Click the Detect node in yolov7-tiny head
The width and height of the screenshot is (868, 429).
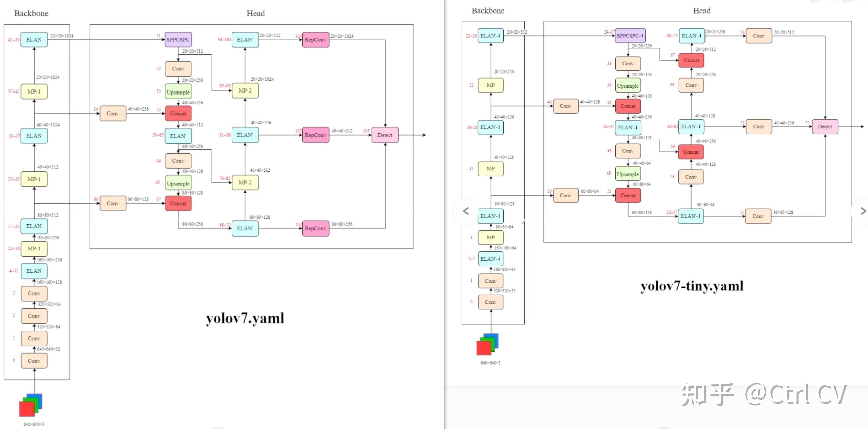[x=825, y=127]
